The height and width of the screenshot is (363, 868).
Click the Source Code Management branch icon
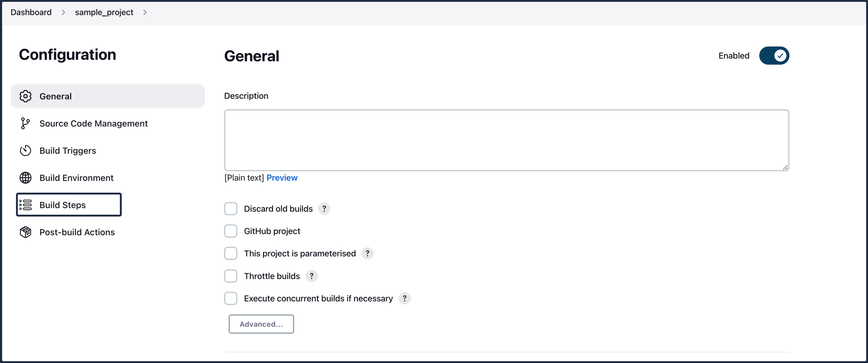(25, 123)
